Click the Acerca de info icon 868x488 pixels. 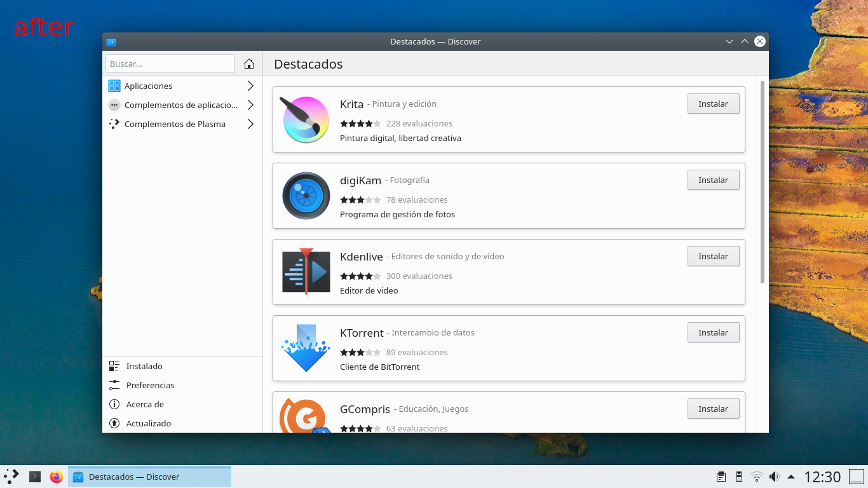click(114, 404)
